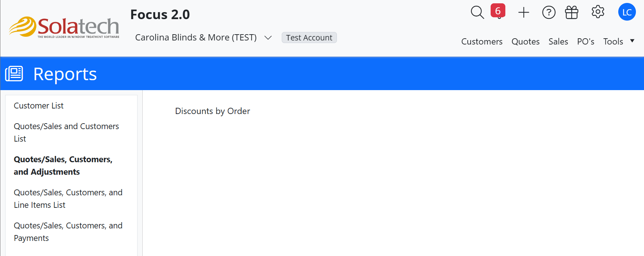Viewport: 644px width, 256px height.
Task: Click the search magnifier icon
Action: (x=477, y=12)
